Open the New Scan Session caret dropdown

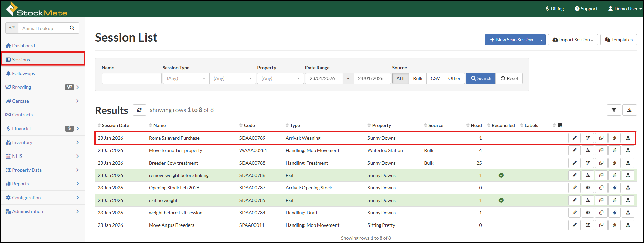coord(541,40)
